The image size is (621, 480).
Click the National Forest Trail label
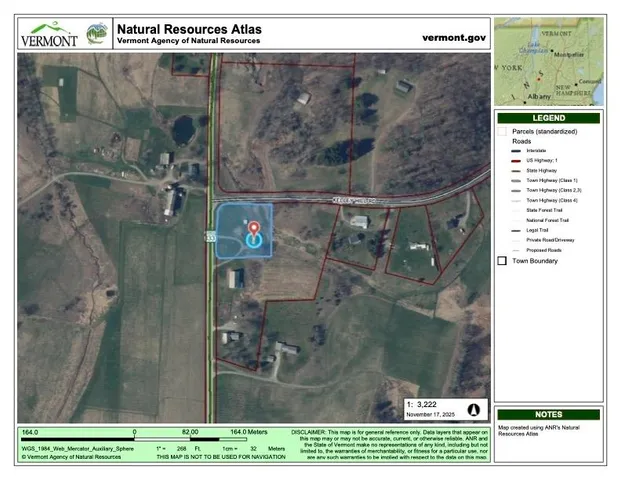(x=547, y=221)
